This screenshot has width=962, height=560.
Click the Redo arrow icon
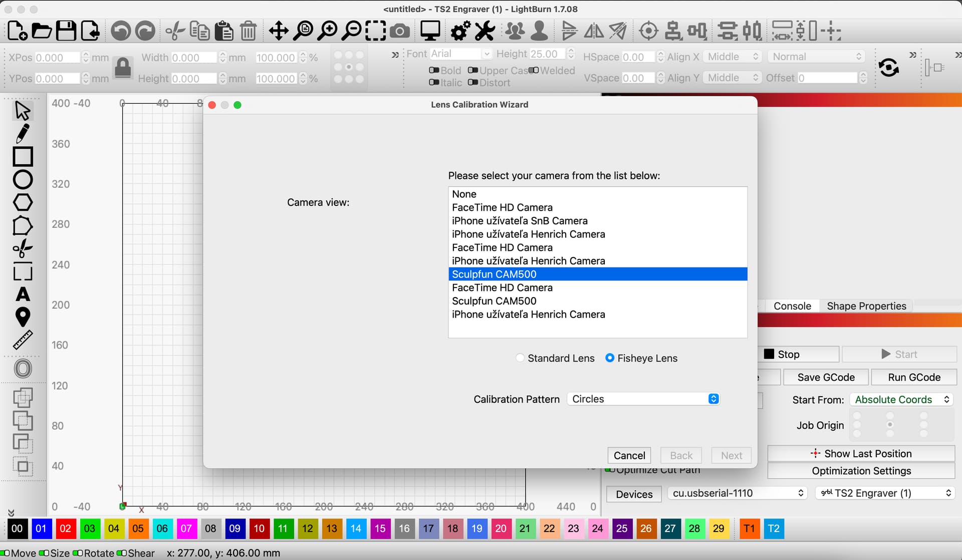point(145,31)
